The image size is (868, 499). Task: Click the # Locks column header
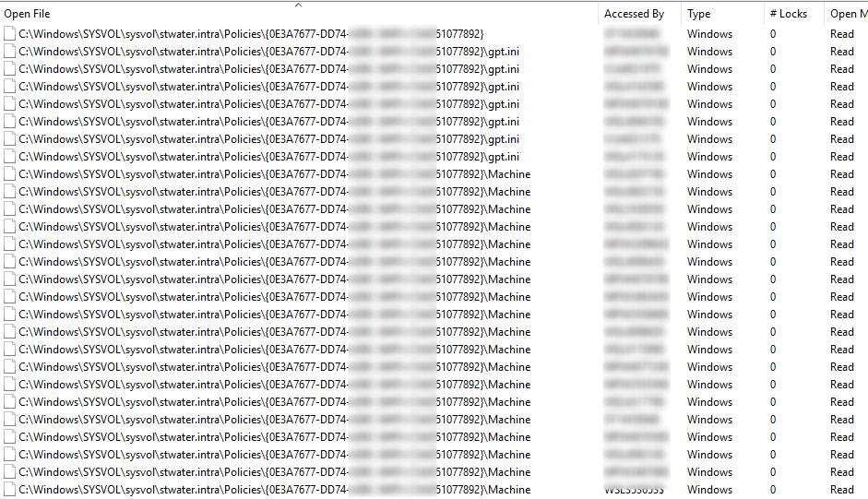click(789, 14)
